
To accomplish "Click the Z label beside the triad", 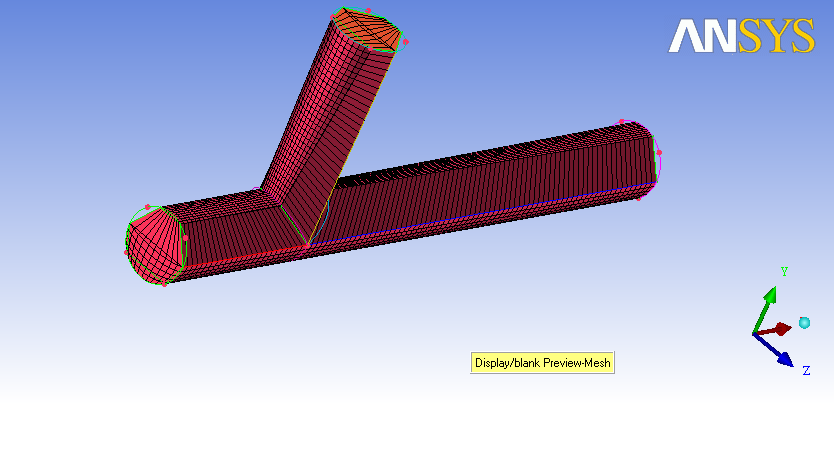I will tap(806, 371).
